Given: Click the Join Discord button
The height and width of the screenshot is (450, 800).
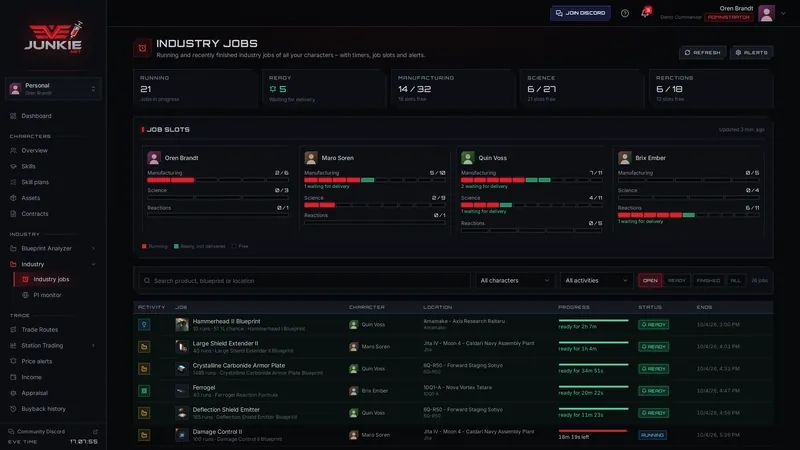Looking at the screenshot, I should point(580,13).
